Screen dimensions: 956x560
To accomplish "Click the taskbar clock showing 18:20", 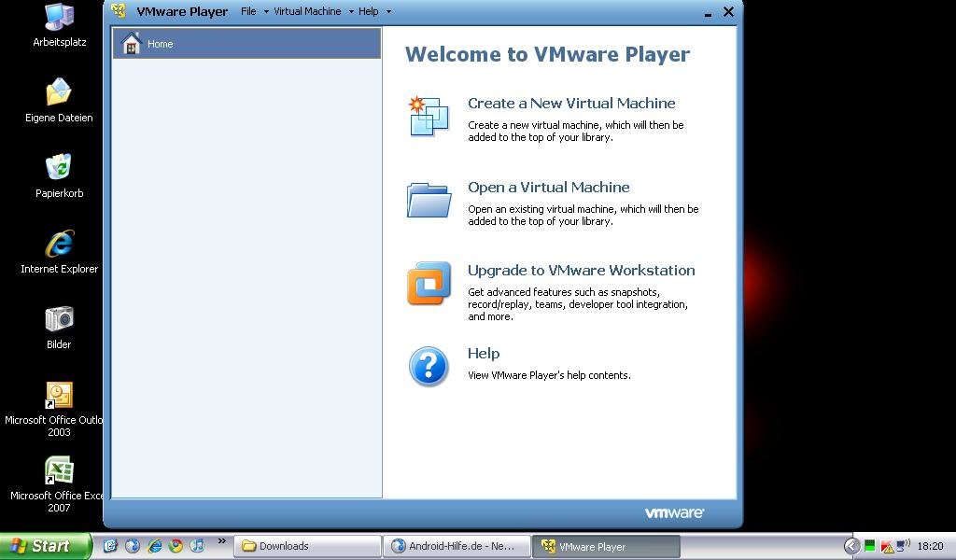I will (x=930, y=546).
